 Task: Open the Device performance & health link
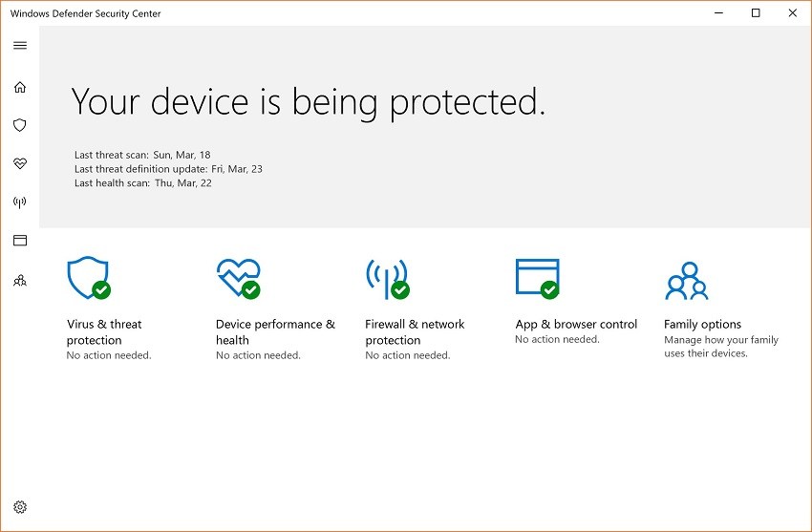[x=275, y=332]
